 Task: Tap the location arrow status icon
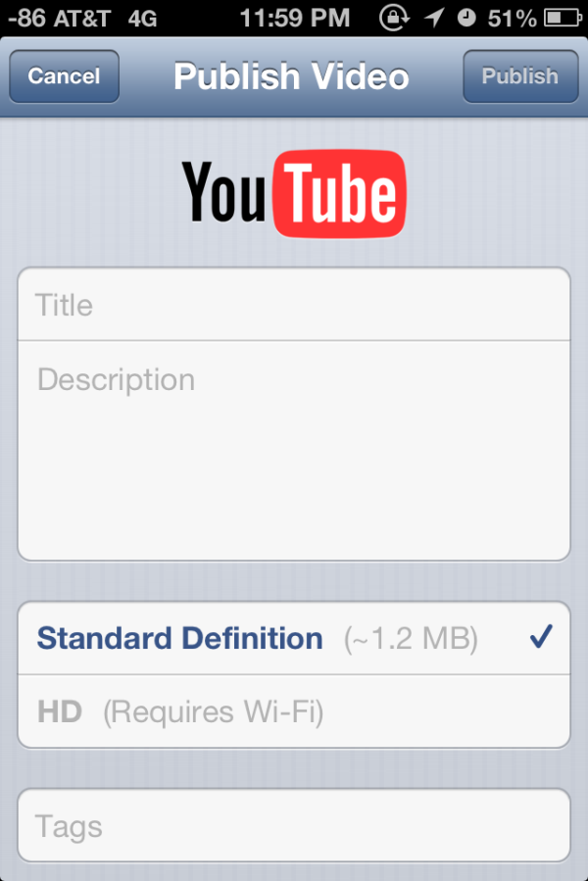click(434, 18)
